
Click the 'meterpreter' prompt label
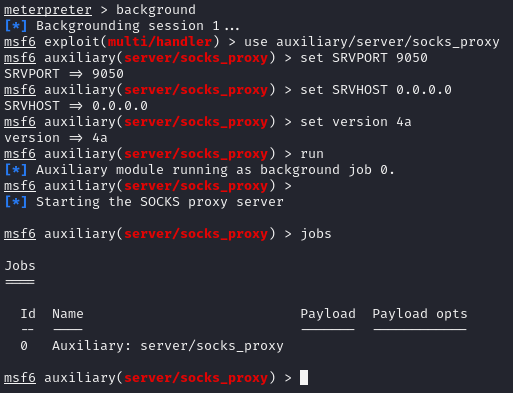point(48,10)
